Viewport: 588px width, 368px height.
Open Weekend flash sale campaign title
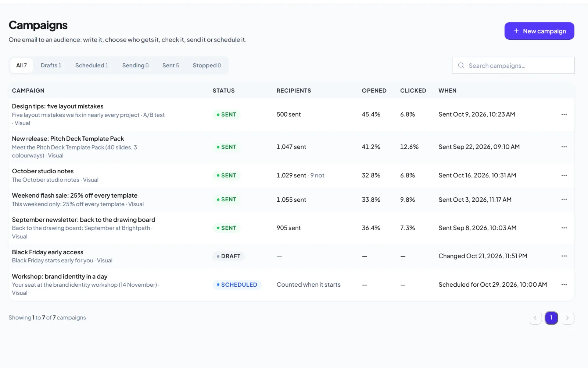(x=75, y=195)
